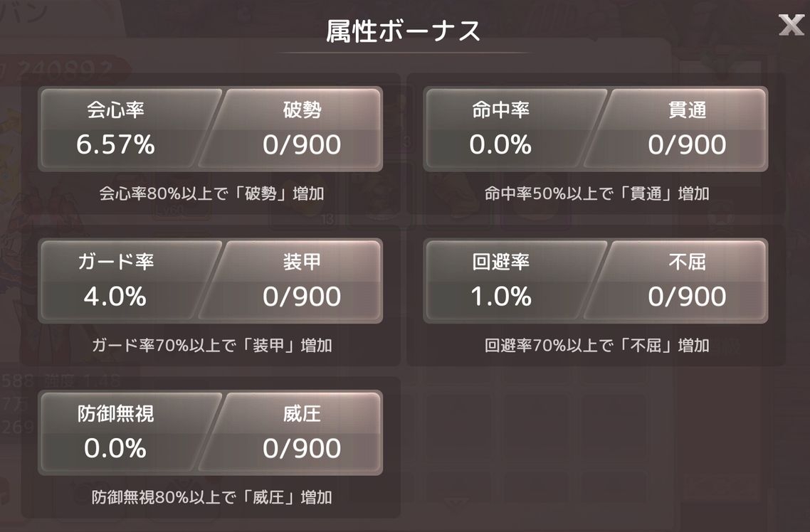
Task: Click the 防御無視80%以上 hint text
Action: pos(211,497)
